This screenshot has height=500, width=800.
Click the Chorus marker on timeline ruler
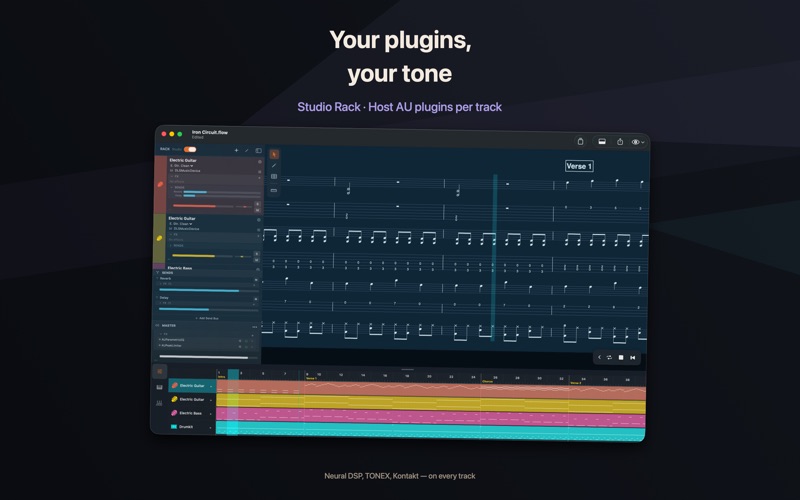[487, 381]
